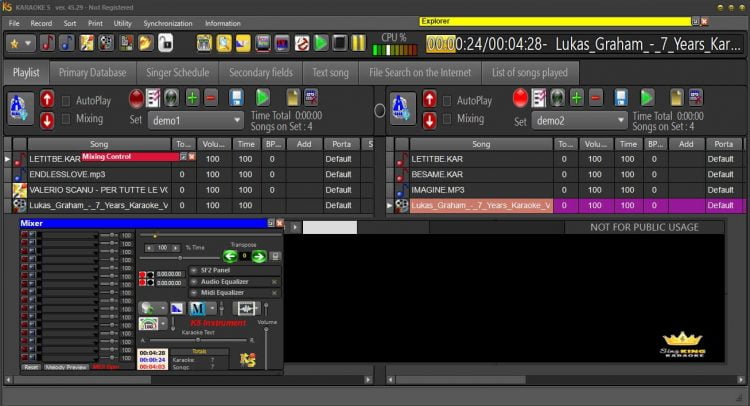Open the demo2 set dropdown

(579, 121)
